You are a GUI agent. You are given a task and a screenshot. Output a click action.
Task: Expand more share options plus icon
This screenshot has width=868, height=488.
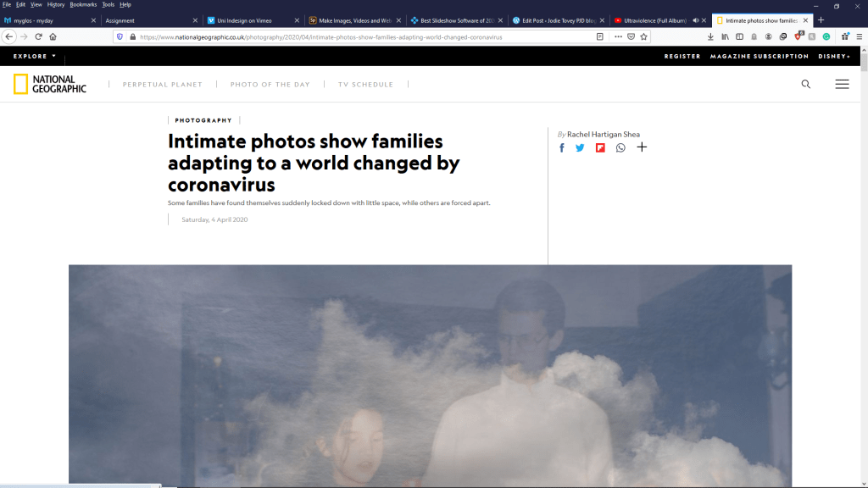click(x=642, y=147)
